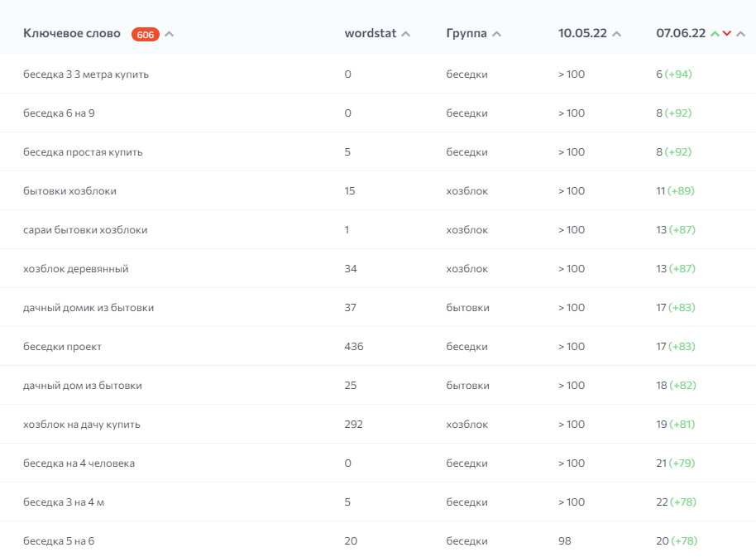Screen dimensions: 756x557
Task: Click position "22 (+78)" in the 07.06.22 column
Action: [x=677, y=502]
